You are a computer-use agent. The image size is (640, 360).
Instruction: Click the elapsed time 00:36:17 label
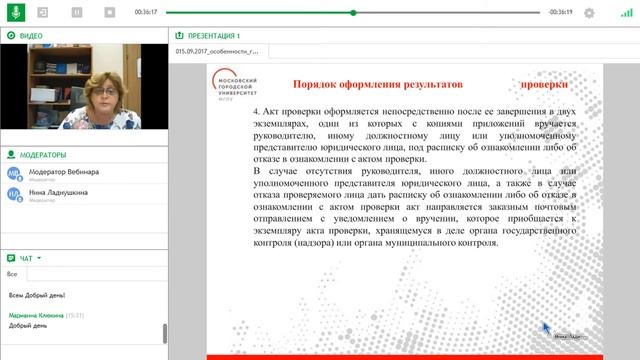146,12
